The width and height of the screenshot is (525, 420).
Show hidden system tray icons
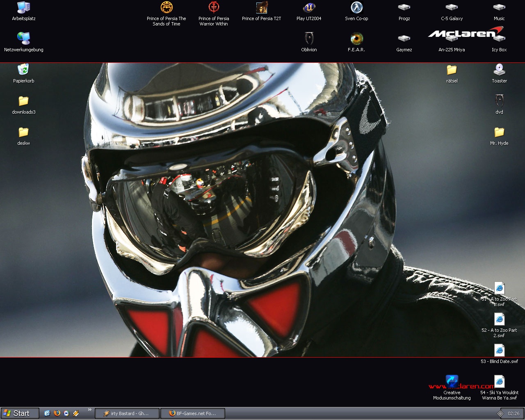point(500,413)
